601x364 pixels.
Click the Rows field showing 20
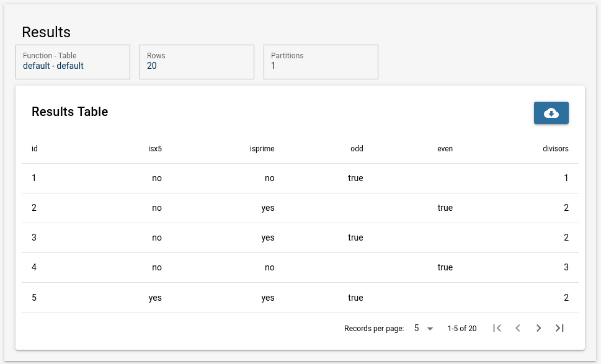(197, 61)
